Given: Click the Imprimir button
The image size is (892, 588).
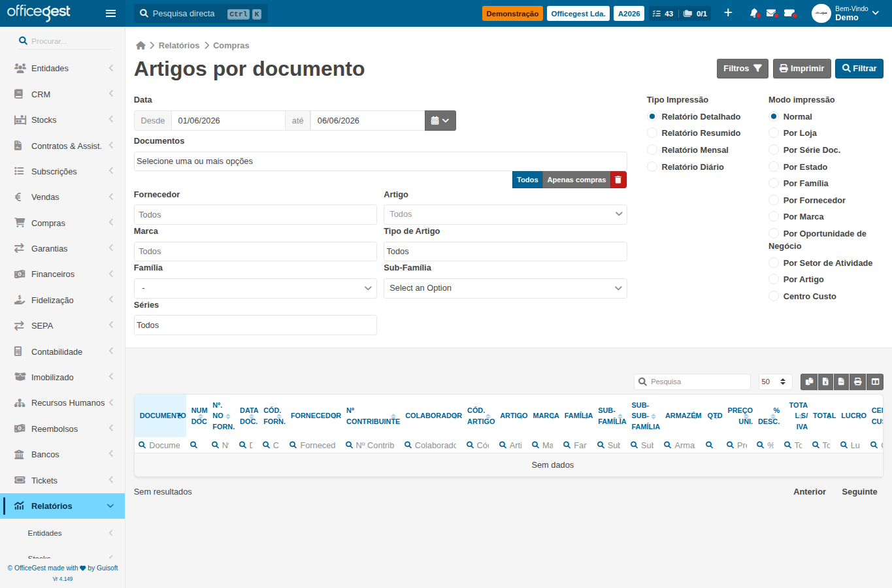Looking at the screenshot, I should pyautogui.click(x=802, y=69).
